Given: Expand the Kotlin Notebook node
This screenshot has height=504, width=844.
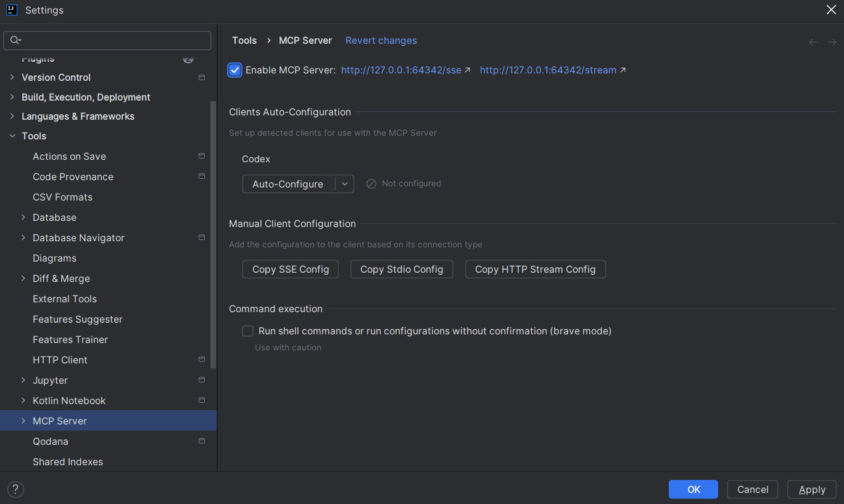Looking at the screenshot, I should pyautogui.click(x=23, y=401).
